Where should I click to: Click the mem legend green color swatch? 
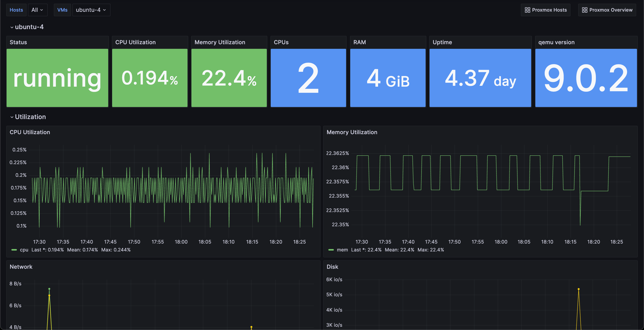tap(331, 250)
